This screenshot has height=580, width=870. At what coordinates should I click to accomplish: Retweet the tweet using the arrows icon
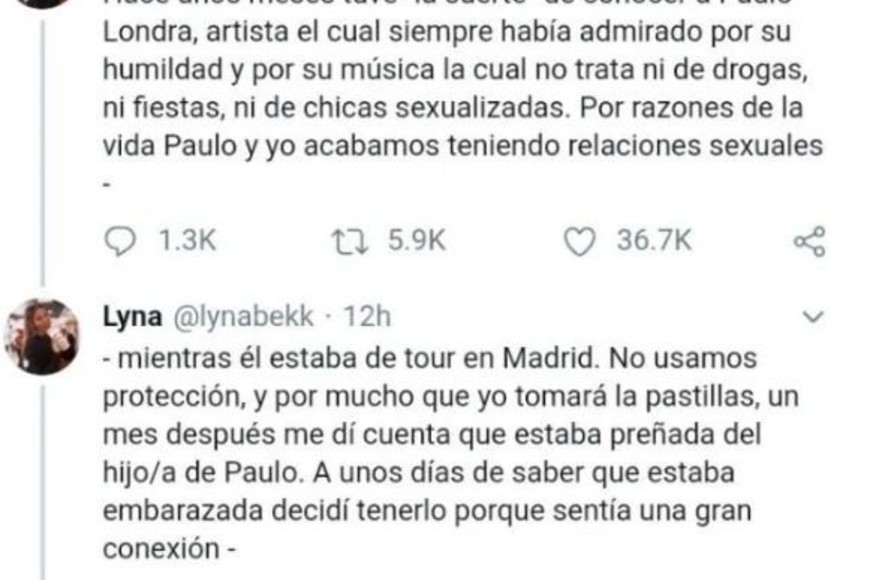coord(350,243)
